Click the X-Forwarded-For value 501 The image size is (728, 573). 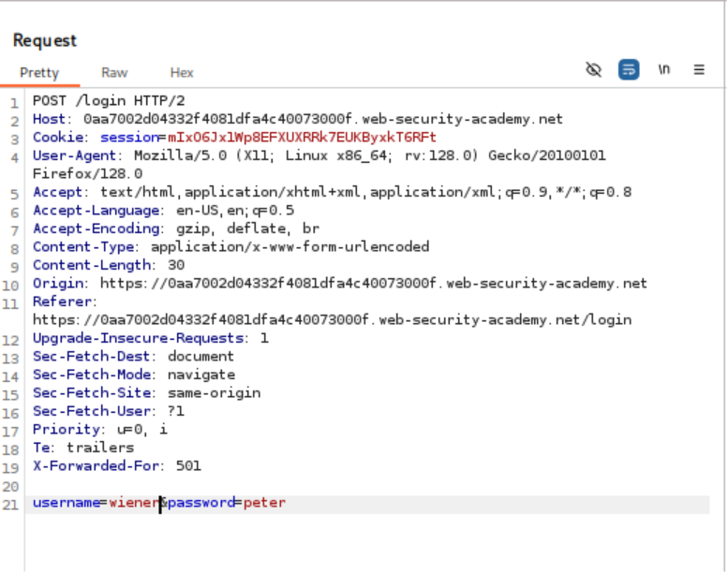[x=187, y=465]
